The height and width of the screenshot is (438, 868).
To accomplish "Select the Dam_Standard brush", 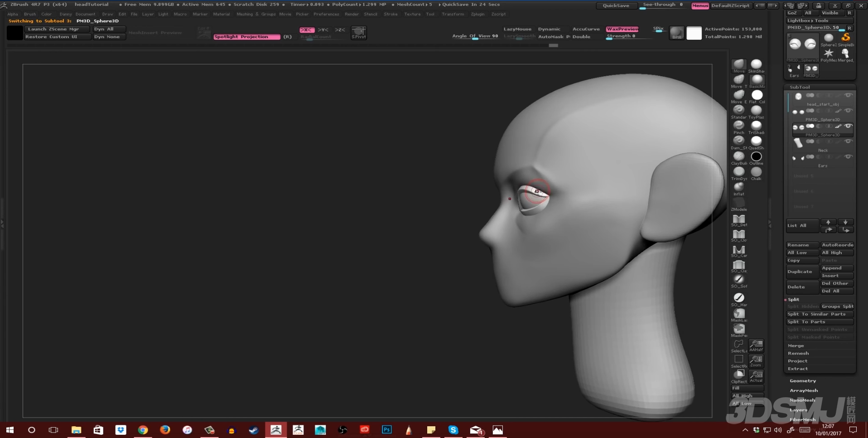I will click(738, 141).
